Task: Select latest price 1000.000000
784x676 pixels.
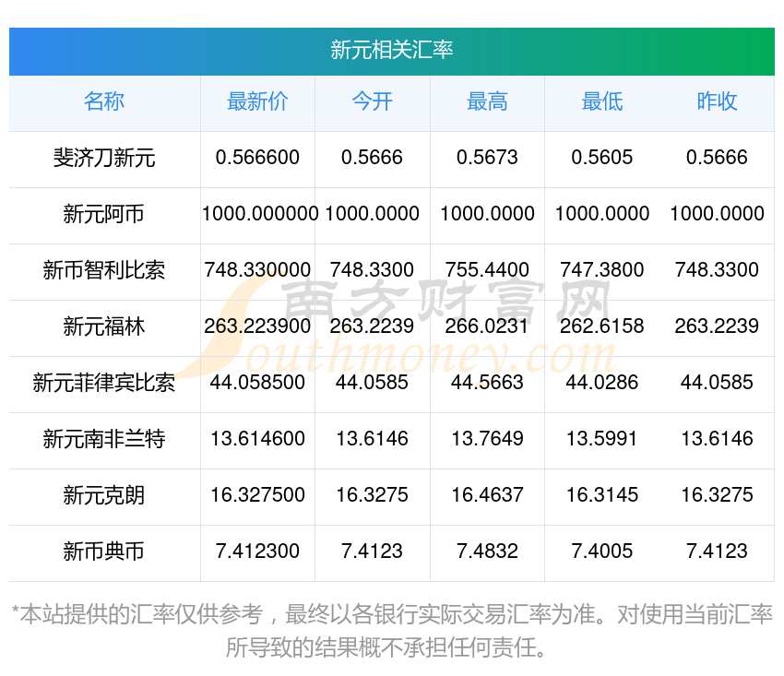Action: coord(260,214)
